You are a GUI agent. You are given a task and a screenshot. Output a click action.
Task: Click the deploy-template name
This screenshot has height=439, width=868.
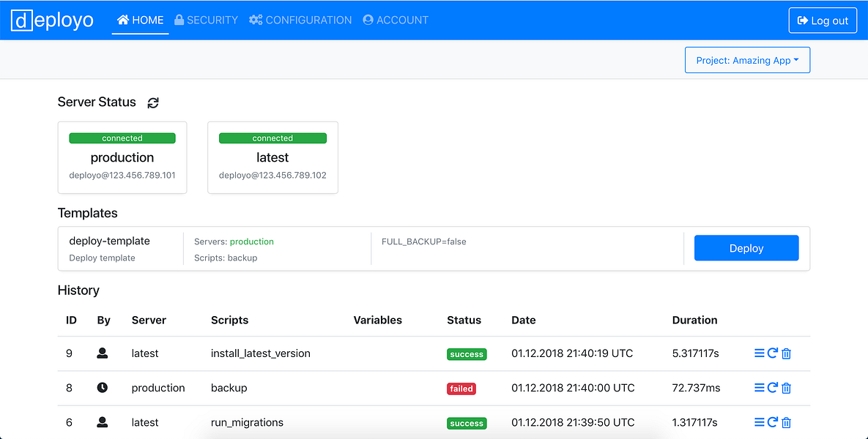click(x=110, y=241)
